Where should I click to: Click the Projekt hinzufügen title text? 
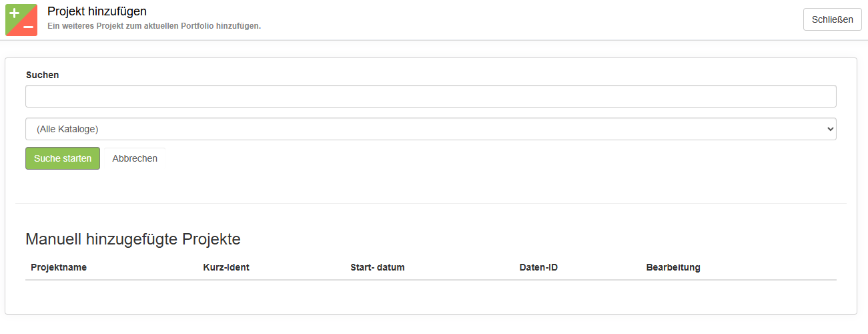(x=97, y=11)
